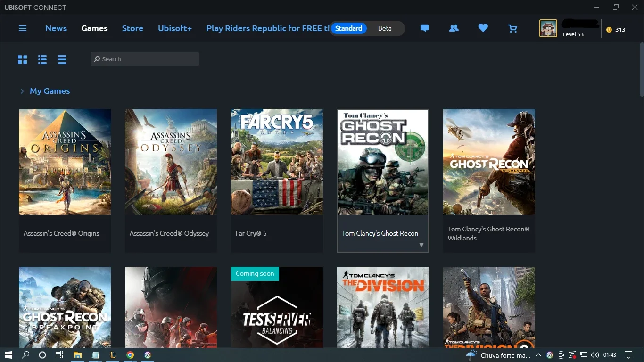Click the Coming soon badge
The image size is (644, 362).
pyautogui.click(x=255, y=274)
